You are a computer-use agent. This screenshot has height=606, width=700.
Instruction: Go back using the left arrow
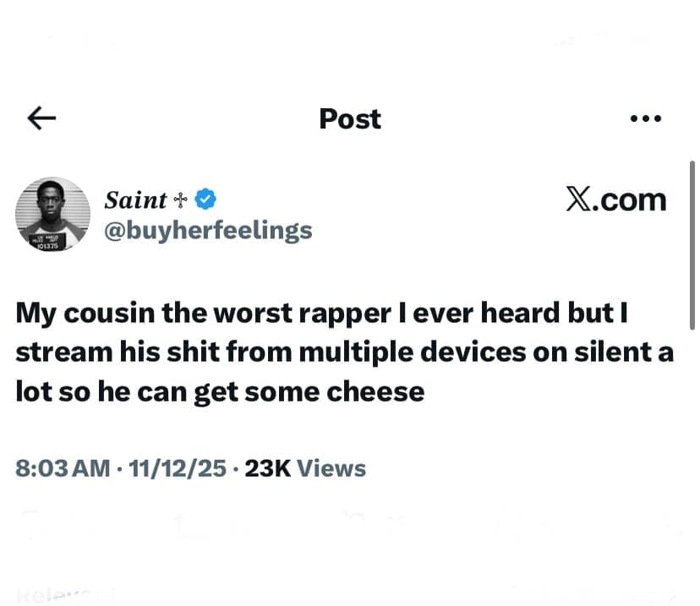[x=41, y=119]
